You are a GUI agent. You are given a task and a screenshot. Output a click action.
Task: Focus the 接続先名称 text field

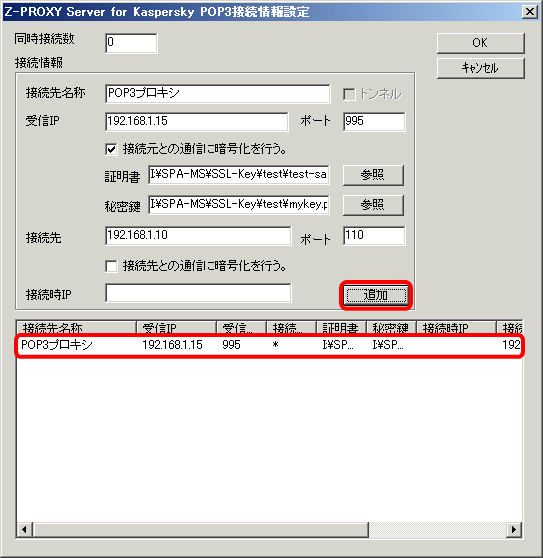[218, 94]
